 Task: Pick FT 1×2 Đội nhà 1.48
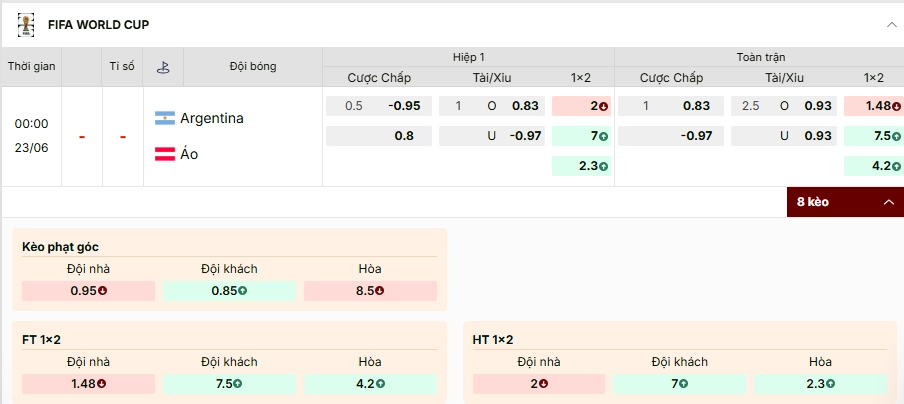(x=88, y=384)
